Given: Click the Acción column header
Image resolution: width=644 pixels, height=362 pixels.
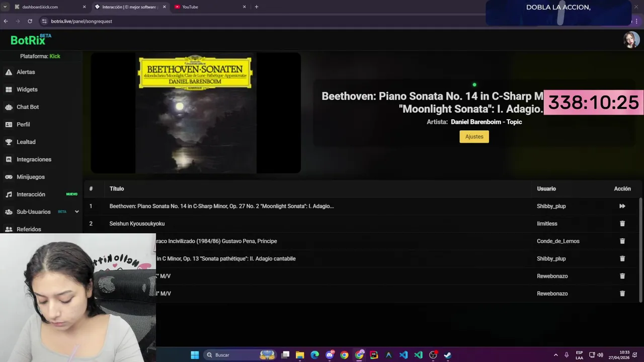Looking at the screenshot, I should point(622,189).
